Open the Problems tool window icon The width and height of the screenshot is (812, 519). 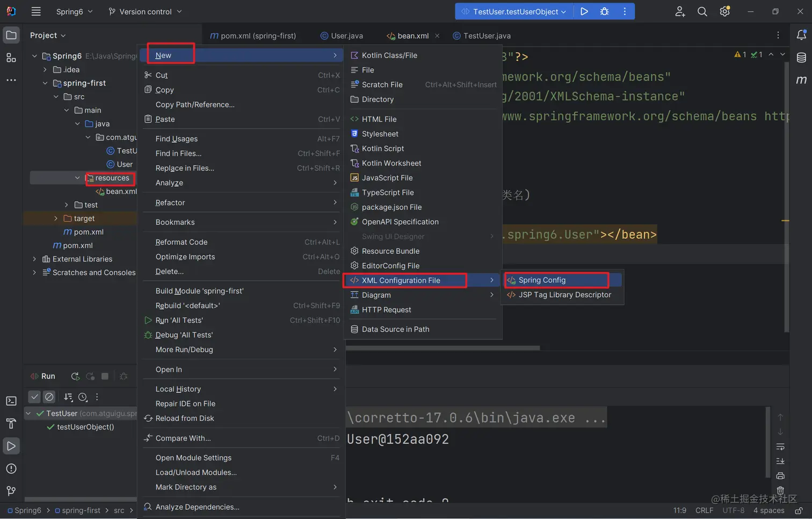coord(11,469)
